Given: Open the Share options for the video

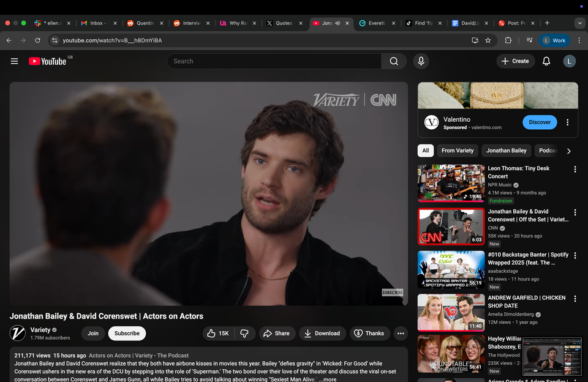Looking at the screenshot, I should pos(277,334).
